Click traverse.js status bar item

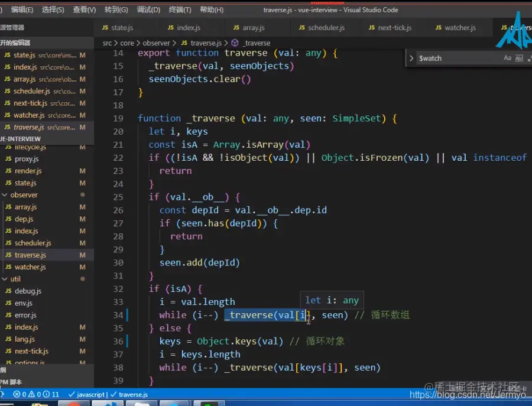tap(129, 394)
